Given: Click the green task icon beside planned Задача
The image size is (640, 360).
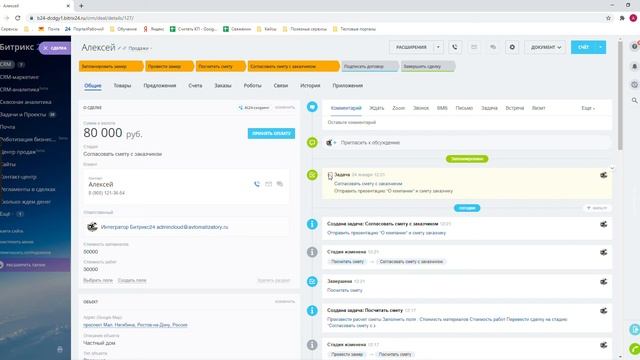Looking at the screenshot, I should coord(312,175).
